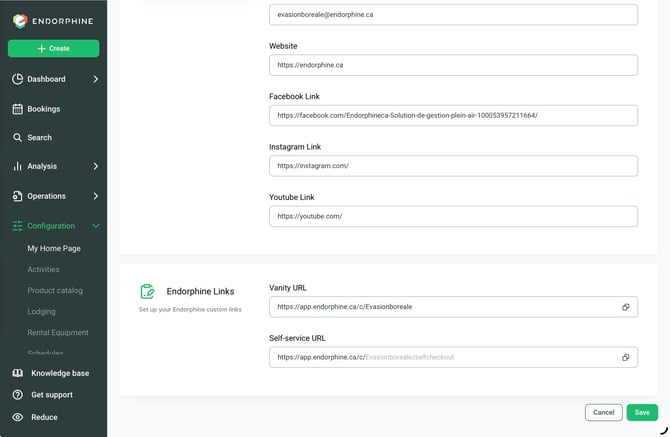Click the Search magnifier icon
The height and width of the screenshot is (437, 670).
(x=17, y=138)
